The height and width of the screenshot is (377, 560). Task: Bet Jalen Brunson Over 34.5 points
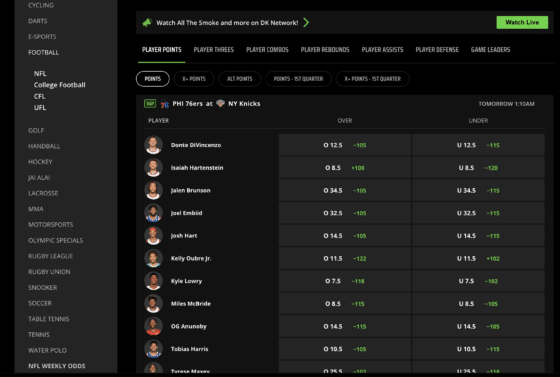(x=345, y=190)
